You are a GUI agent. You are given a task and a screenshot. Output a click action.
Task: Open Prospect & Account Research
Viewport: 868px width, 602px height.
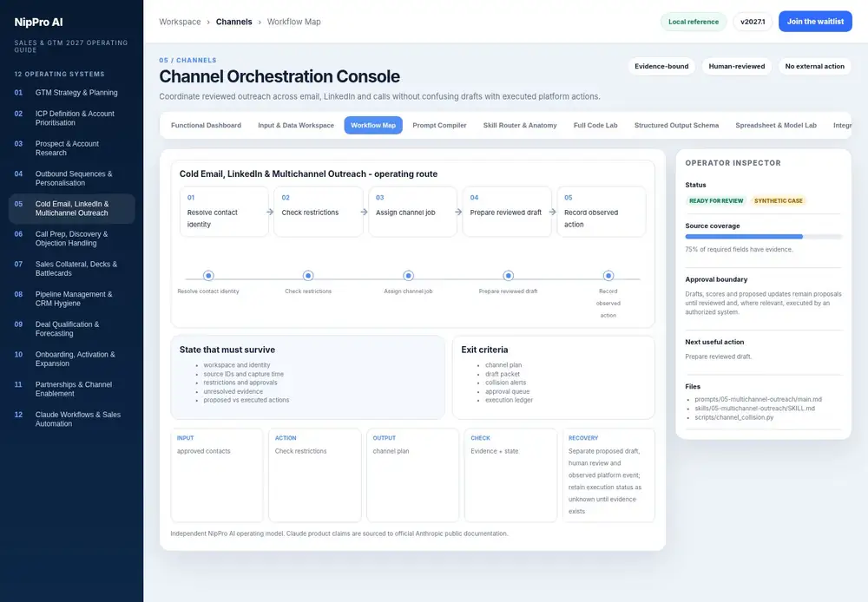[71, 148]
